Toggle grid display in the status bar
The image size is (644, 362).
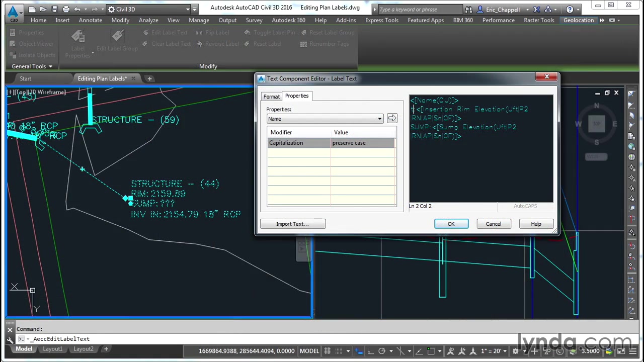(x=327, y=350)
